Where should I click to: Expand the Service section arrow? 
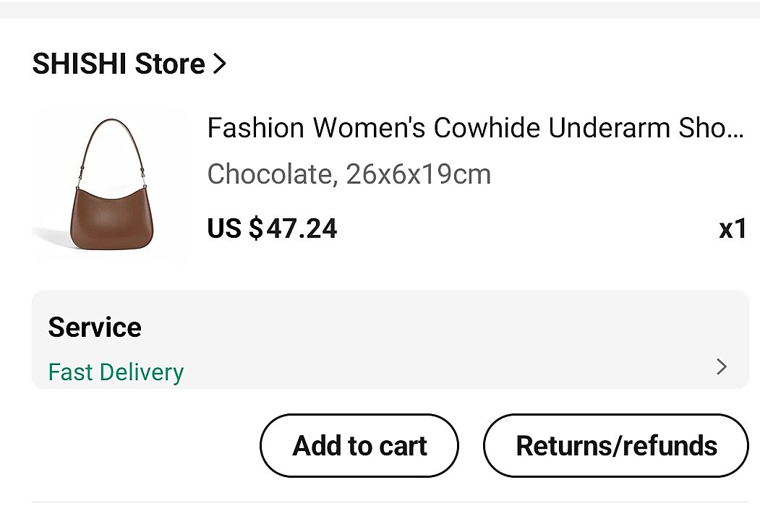point(721,367)
